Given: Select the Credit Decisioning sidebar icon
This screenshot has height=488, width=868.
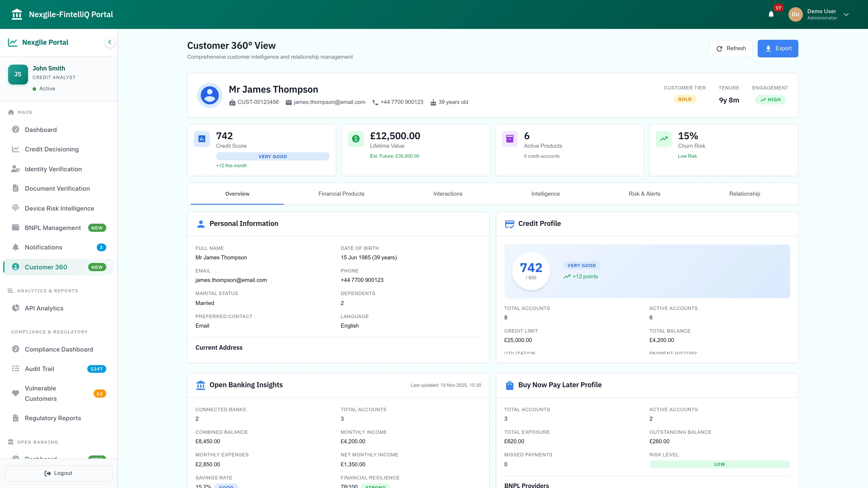Looking at the screenshot, I should tap(16, 149).
